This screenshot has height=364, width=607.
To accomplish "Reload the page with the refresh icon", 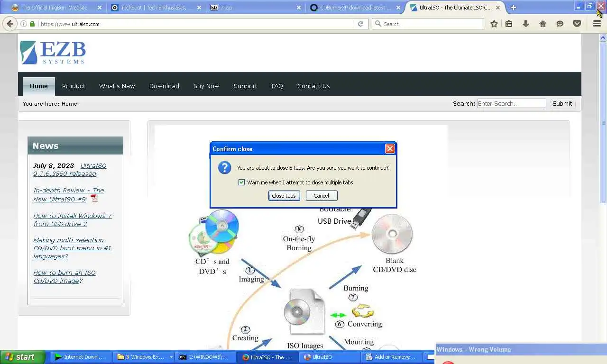I will (360, 24).
